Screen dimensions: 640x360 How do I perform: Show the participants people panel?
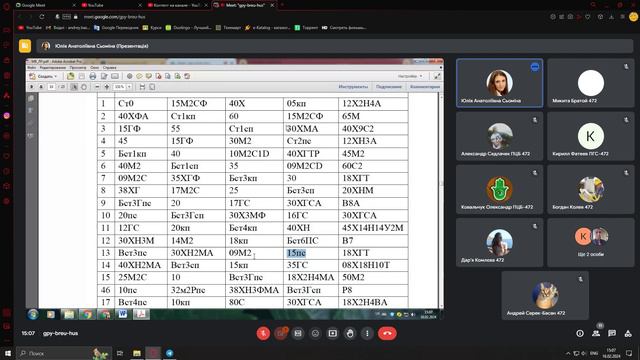pos(596,333)
